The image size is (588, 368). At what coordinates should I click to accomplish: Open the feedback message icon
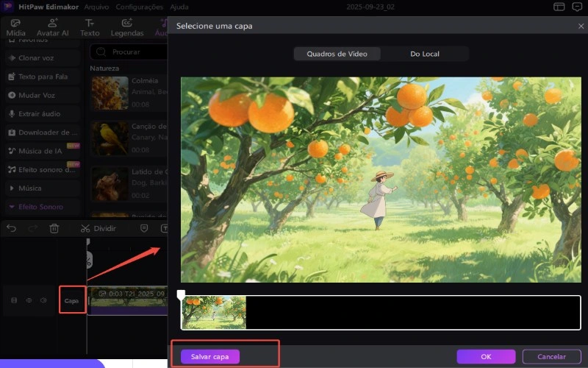577,7
